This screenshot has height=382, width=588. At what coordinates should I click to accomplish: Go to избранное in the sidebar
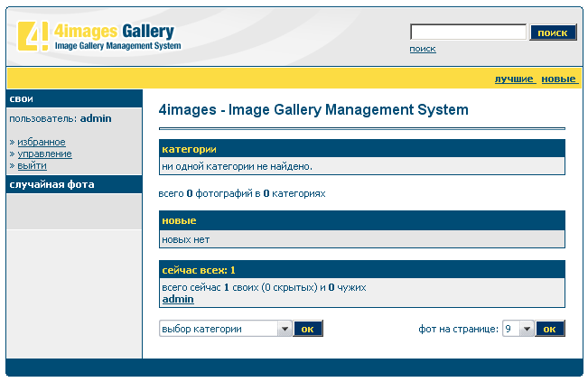[42, 142]
